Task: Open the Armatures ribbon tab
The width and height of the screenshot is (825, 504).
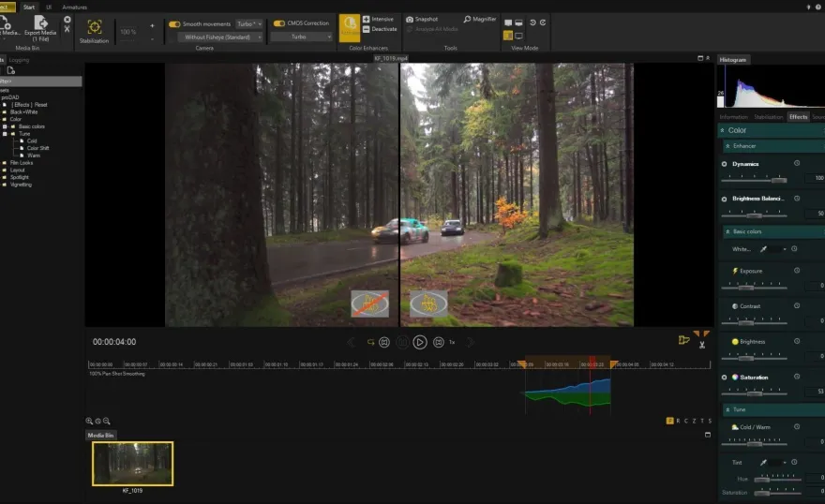Action: click(x=75, y=7)
